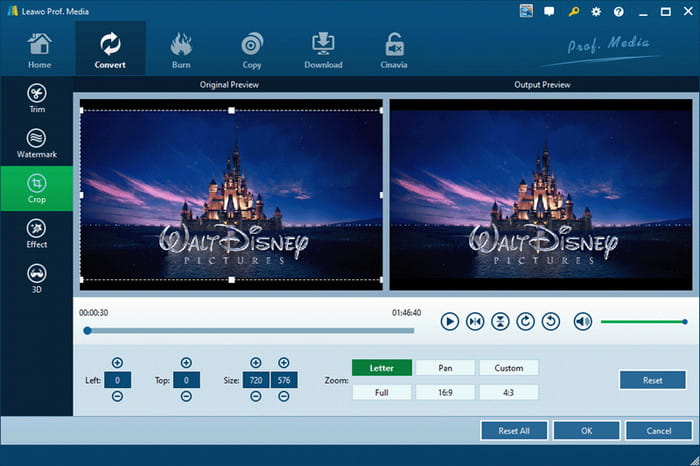
Task: Open the feedback chat icon
Action: pyautogui.click(x=549, y=12)
